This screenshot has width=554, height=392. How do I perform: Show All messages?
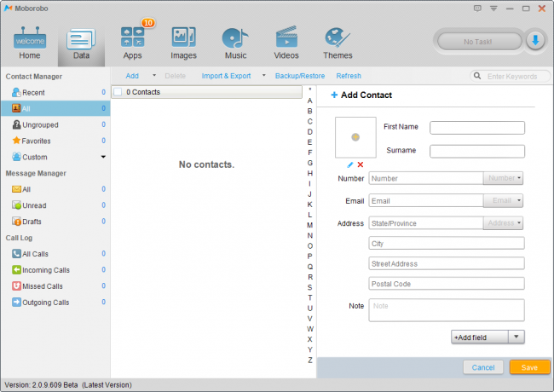(x=55, y=189)
